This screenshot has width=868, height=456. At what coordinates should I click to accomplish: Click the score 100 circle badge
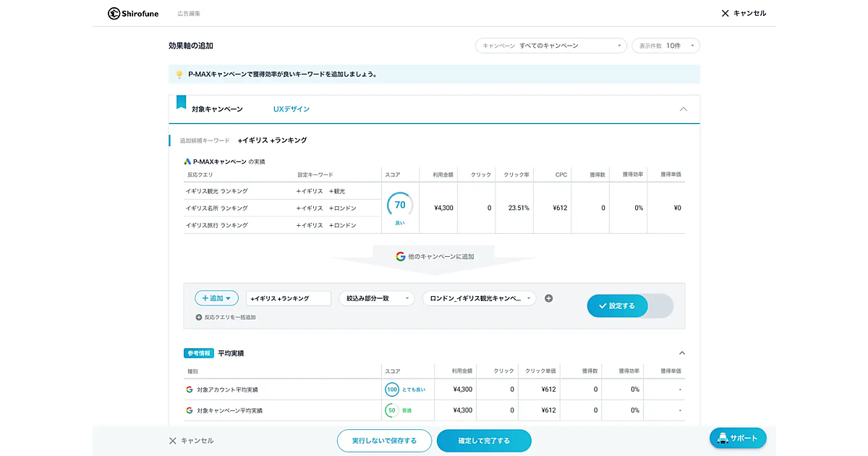click(392, 389)
